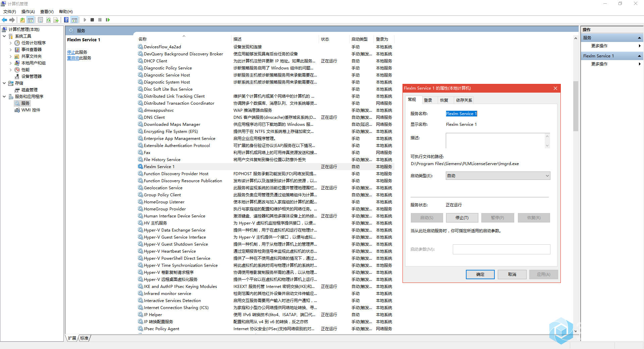
Task: Click the 停止 this service link
Action: pos(71,52)
